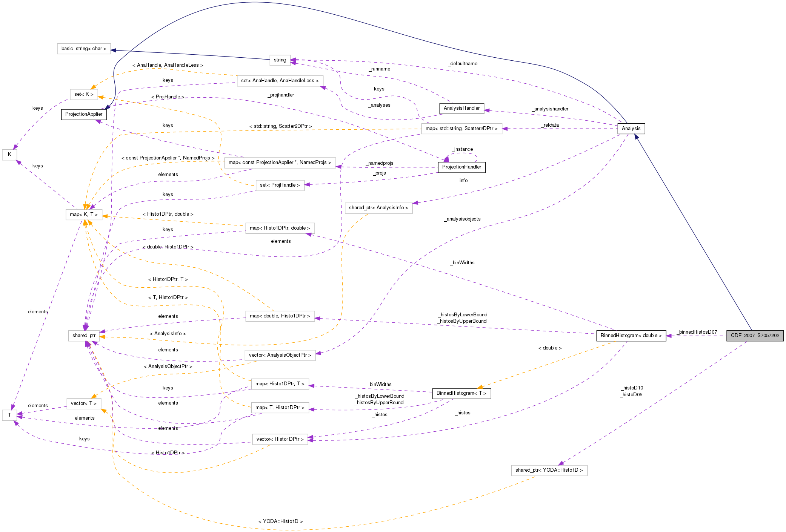This screenshot has height=532, width=786.
Task: Open the ProjectionApplier node
Action: (84, 114)
